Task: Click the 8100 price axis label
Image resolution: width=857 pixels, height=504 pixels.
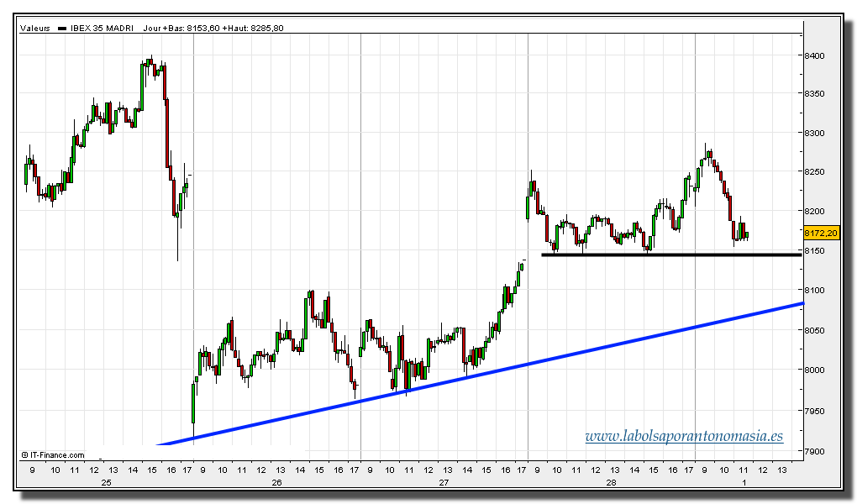Action: click(x=814, y=291)
